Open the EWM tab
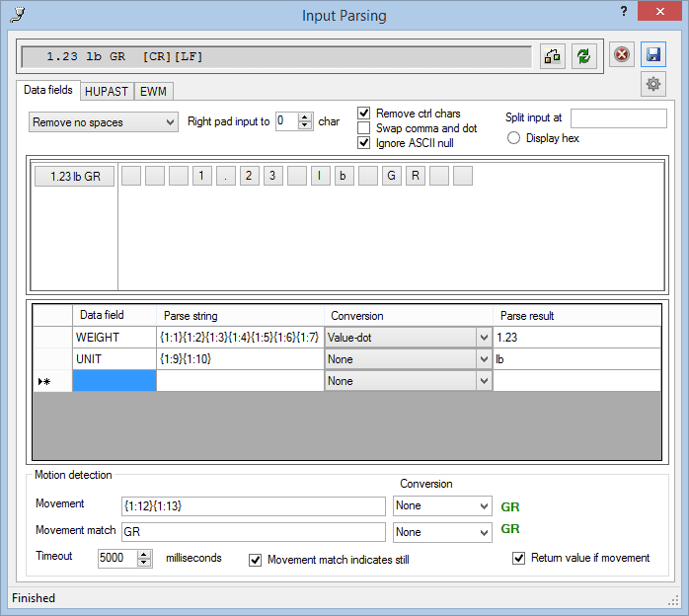Screen dimensions: 689x616 [x=153, y=91]
